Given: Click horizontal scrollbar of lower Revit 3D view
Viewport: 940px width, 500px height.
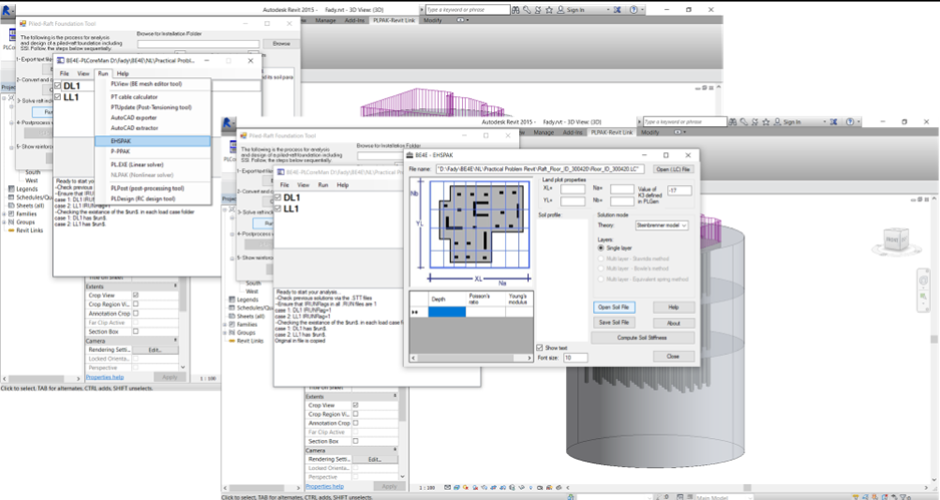Looking at the screenshot, I should pyautogui.click(x=746, y=487).
